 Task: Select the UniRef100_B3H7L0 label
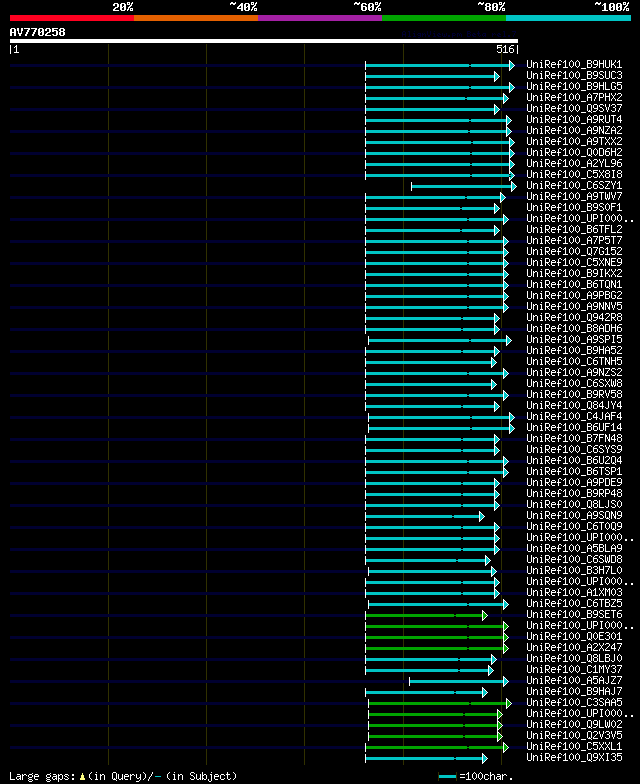[574, 570]
